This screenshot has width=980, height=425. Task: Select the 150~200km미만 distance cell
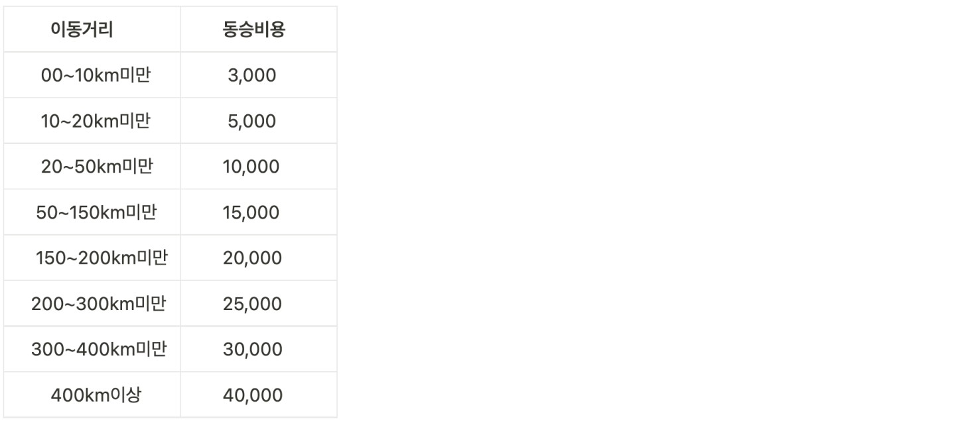click(x=101, y=258)
